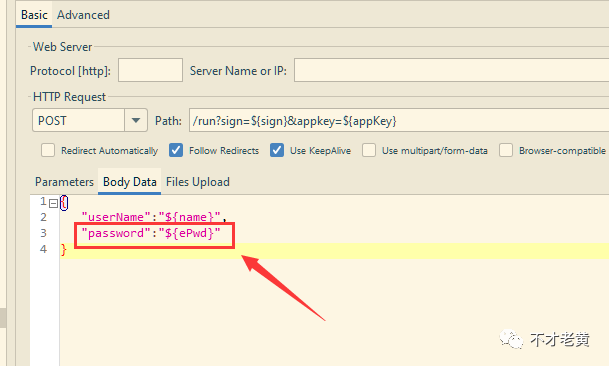The height and width of the screenshot is (366, 609).
Task: Click line number 2 in the gutter
Action: (x=44, y=217)
